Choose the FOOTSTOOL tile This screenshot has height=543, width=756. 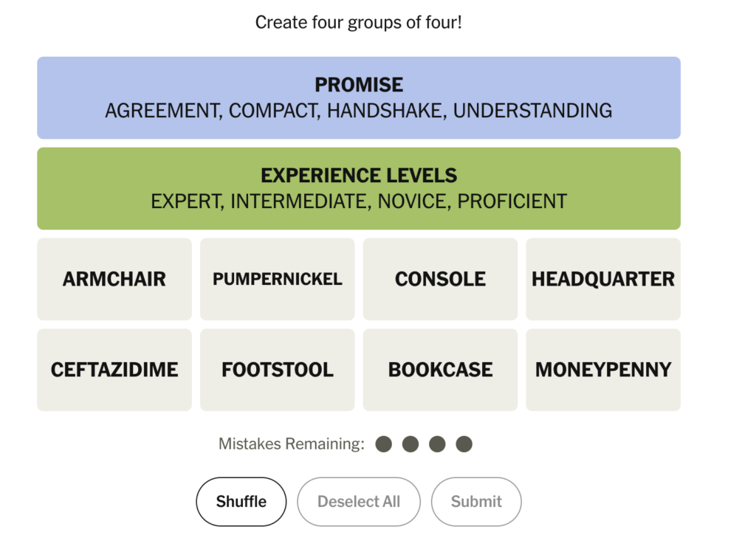(277, 370)
